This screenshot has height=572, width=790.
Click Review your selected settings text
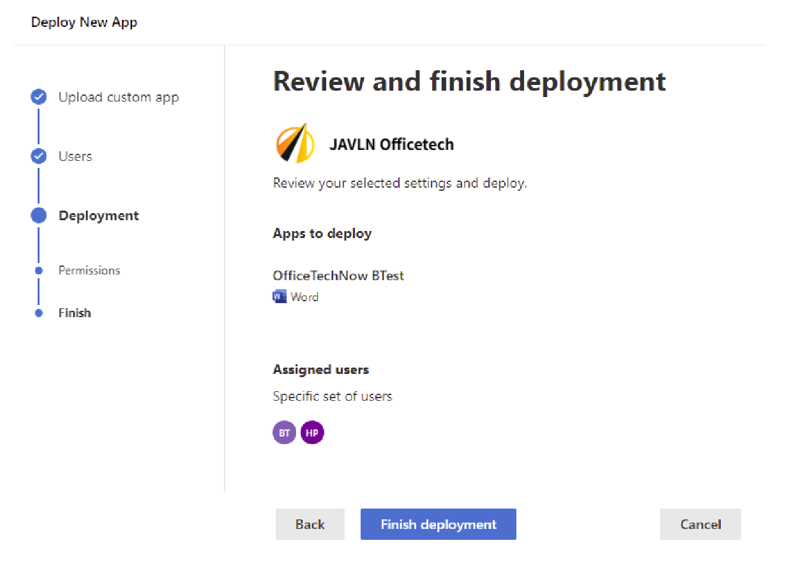pyautogui.click(x=400, y=183)
